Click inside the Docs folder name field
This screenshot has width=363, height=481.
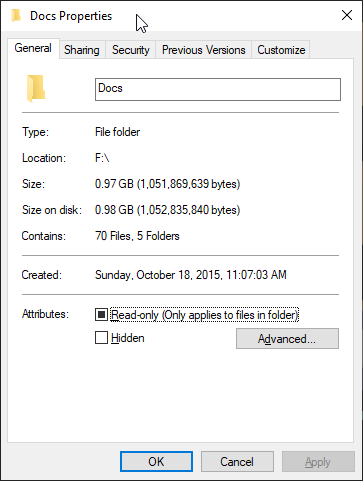pos(218,89)
